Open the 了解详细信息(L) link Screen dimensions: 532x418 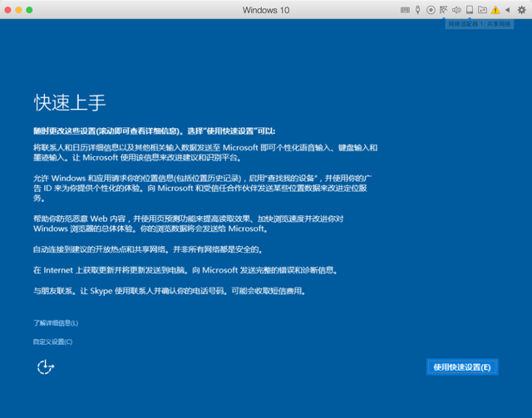(x=56, y=323)
